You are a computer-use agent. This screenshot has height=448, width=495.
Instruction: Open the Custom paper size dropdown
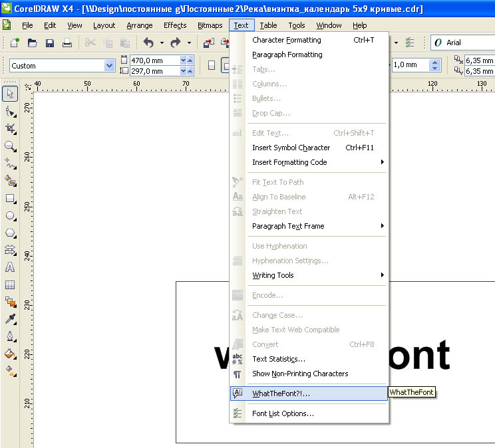(109, 66)
